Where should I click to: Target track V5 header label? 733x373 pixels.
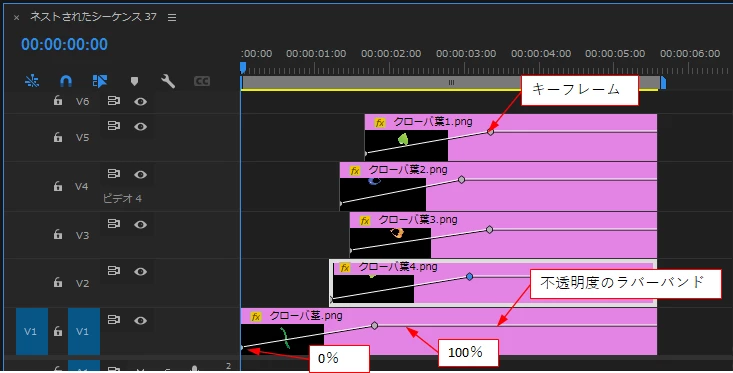coord(82,137)
